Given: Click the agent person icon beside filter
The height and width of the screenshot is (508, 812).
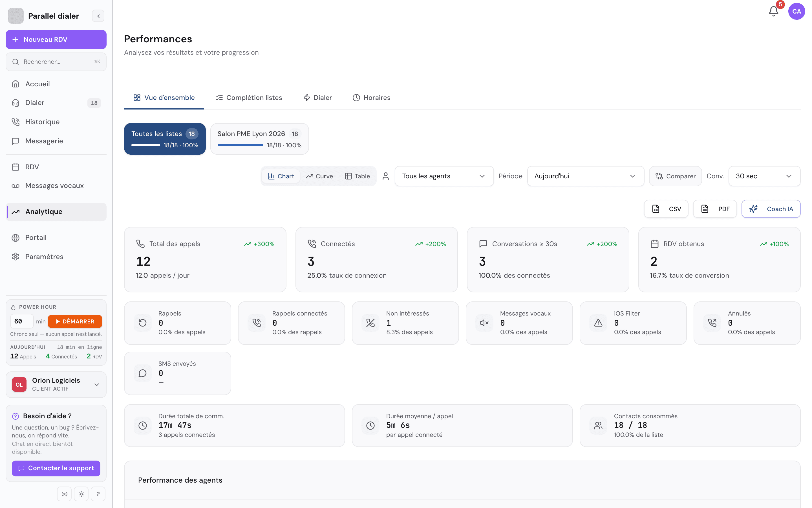Looking at the screenshot, I should click(x=385, y=176).
